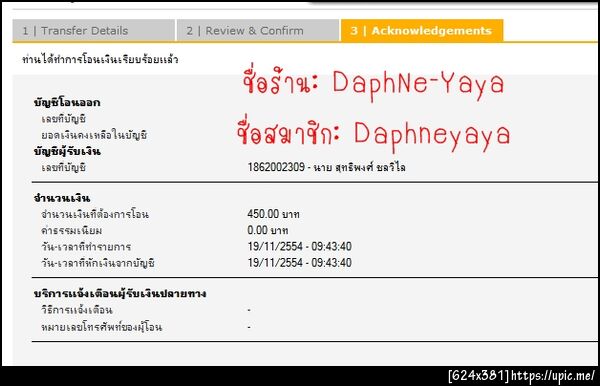Select transaction date value beside วัน-เวลาที่ทำรายการ
Screen dimensions: 600x386
tap(299, 246)
